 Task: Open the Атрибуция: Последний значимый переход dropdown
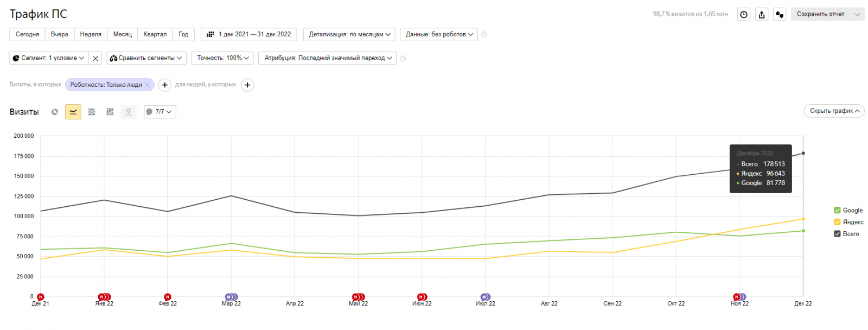click(328, 58)
